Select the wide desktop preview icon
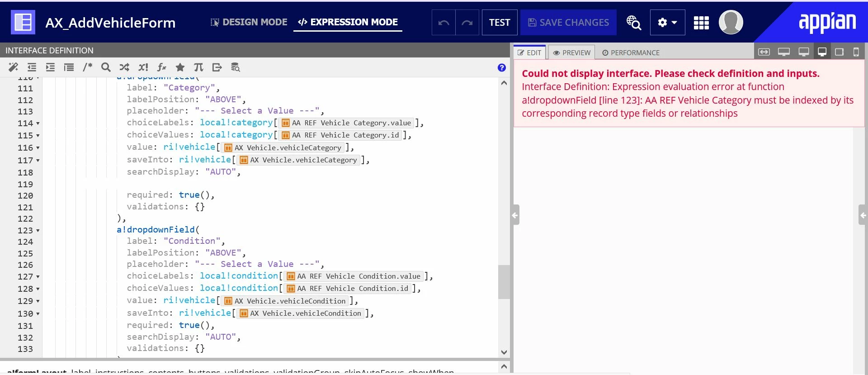The height and width of the screenshot is (375, 868). pyautogui.click(x=784, y=52)
